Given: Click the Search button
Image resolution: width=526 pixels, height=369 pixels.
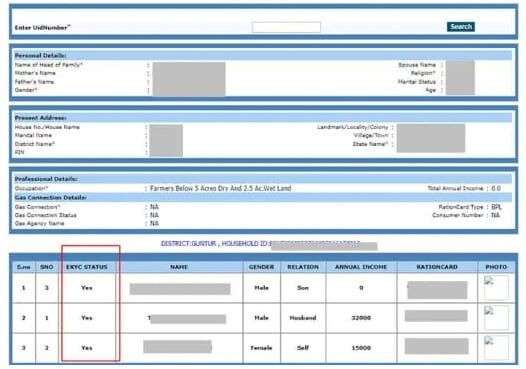Looking at the screenshot, I should pyautogui.click(x=461, y=27).
